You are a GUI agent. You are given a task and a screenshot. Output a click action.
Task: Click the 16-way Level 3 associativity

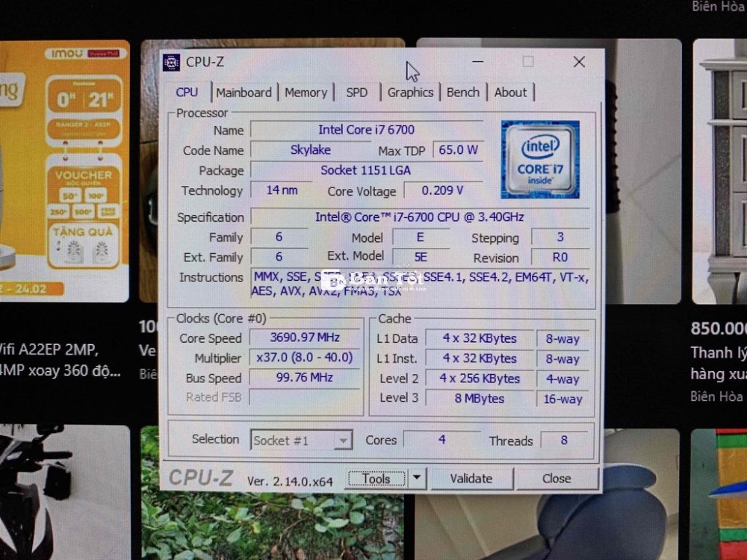point(563,399)
